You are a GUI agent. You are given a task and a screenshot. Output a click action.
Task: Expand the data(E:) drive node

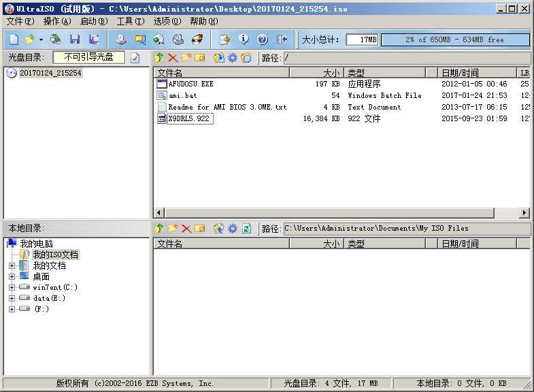(x=12, y=298)
